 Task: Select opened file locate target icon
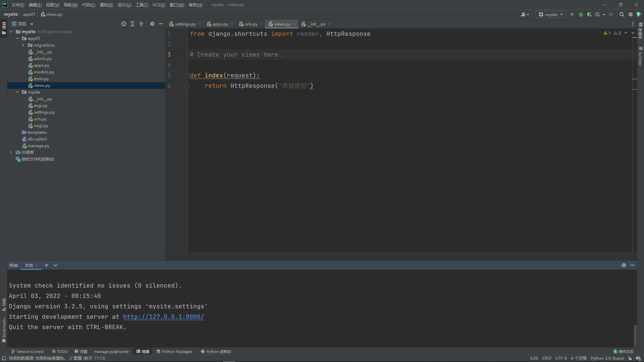click(124, 24)
